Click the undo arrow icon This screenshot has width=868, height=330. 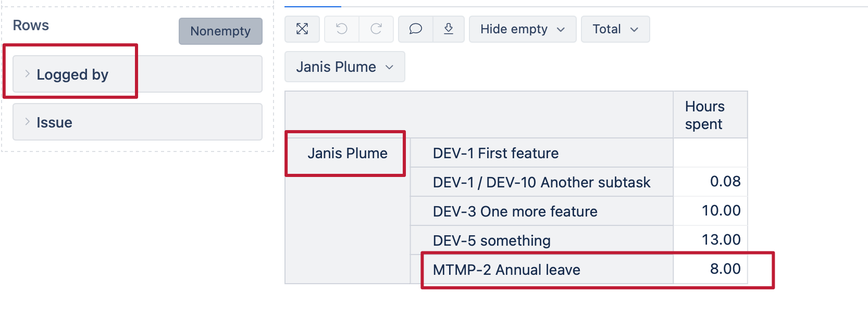point(342,29)
